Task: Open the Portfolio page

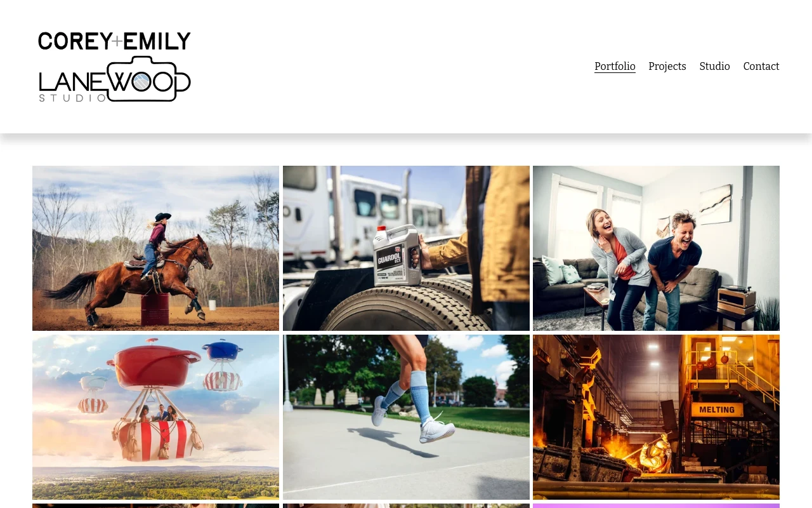Action: click(615, 66)
